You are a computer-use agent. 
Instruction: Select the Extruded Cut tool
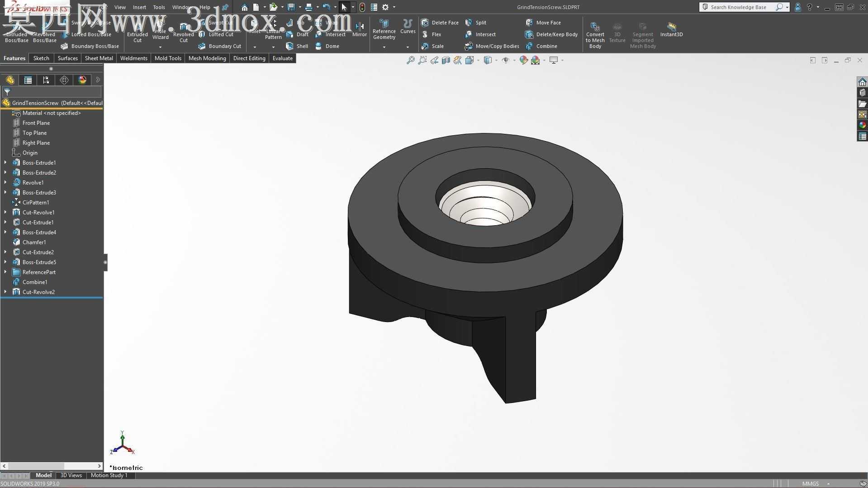click(x=137, y=33)
